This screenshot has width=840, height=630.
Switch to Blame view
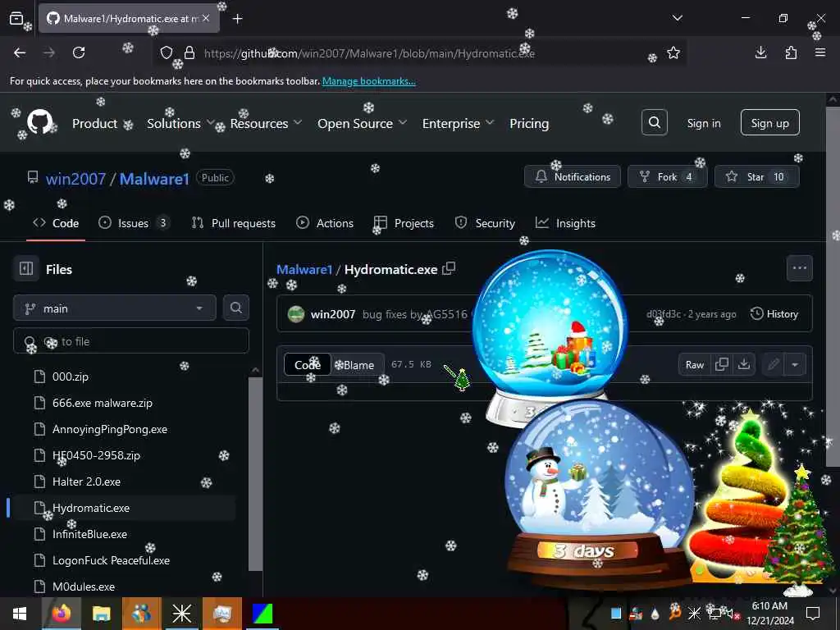click(358, 365)
